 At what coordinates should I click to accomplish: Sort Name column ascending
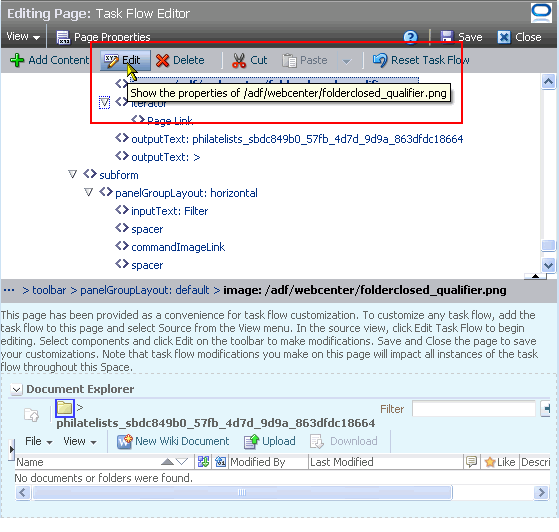click(167, 462)
